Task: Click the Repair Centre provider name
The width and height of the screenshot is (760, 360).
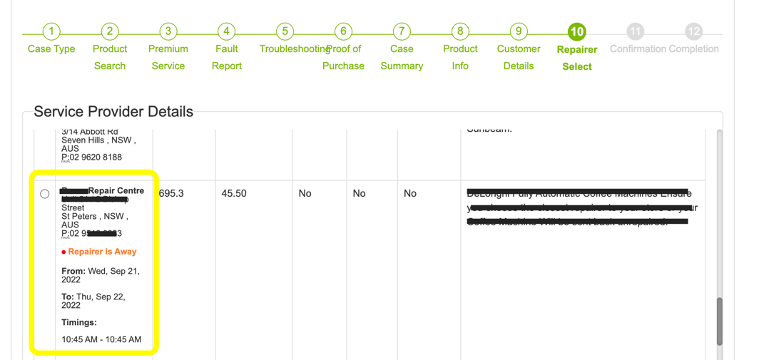Action: [103, 191]
